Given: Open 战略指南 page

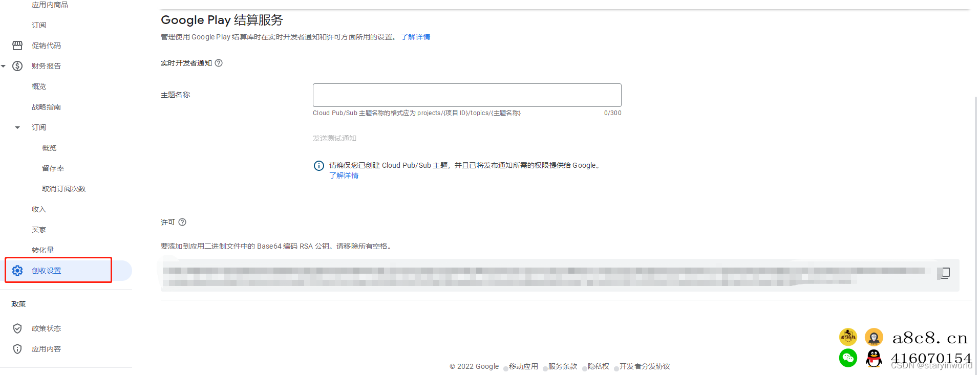Looking at the screenshot, I should (x=46, y=107).
